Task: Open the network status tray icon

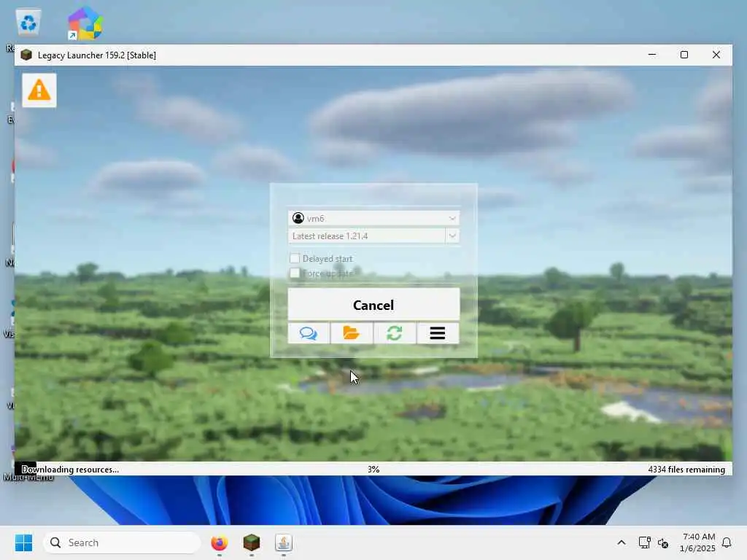Action: point(644,542)
